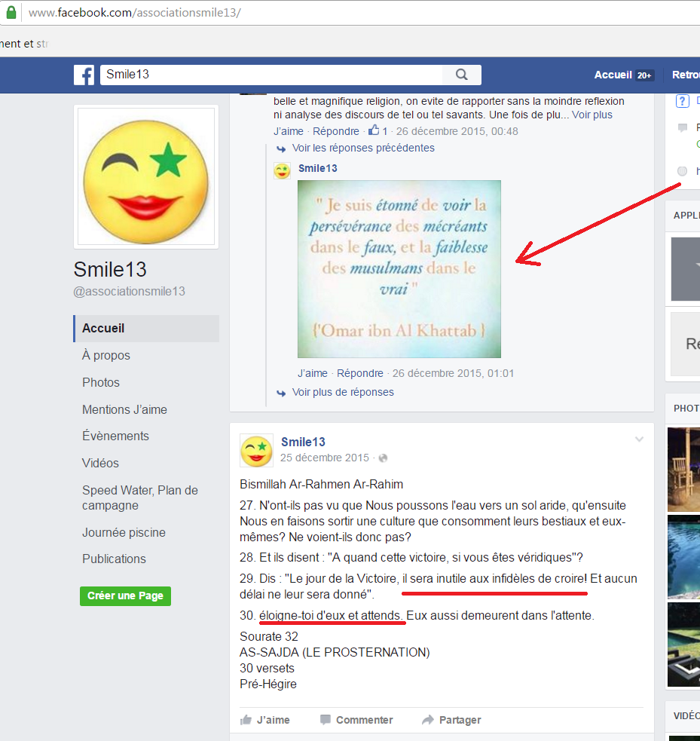Click the thumbs-up icon on the comment
The image size is (700, 741).
374,131
